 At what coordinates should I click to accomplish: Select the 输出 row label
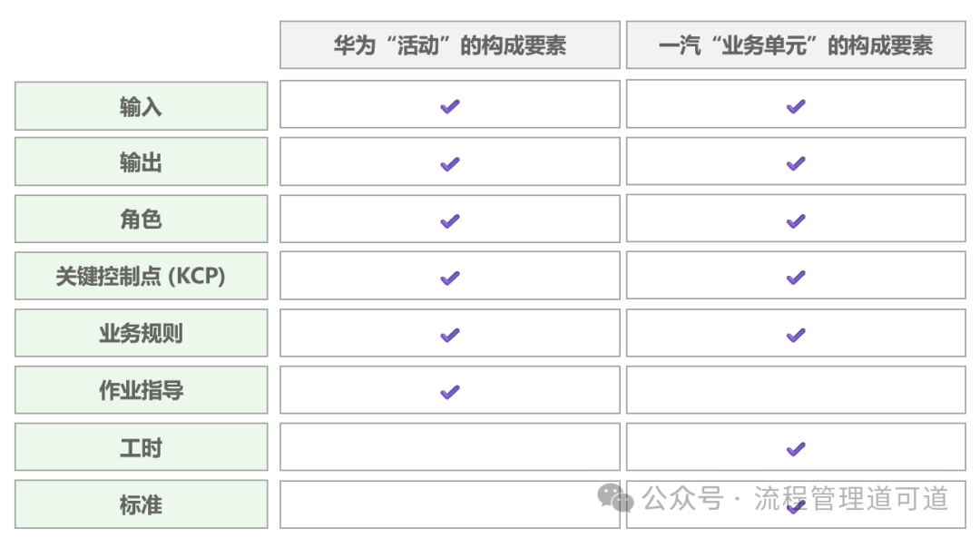(x=141, y=163)
